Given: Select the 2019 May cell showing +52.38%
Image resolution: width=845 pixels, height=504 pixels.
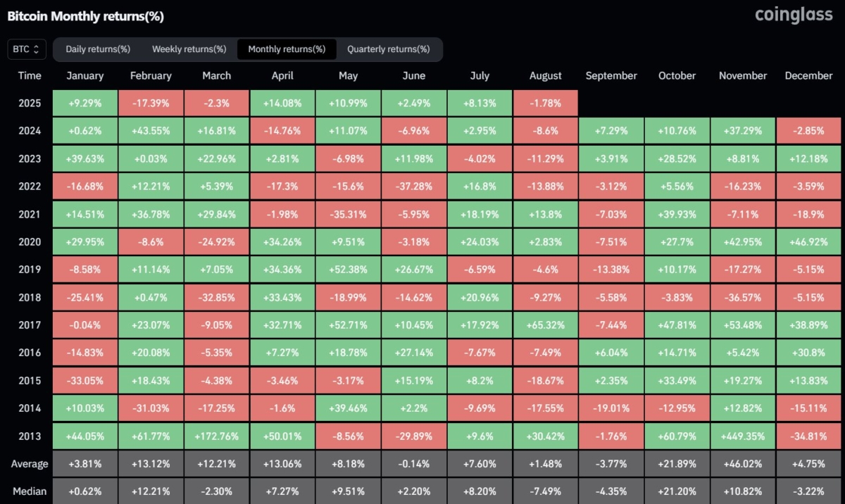Looking at the screenshot, I should click(348, 269).
